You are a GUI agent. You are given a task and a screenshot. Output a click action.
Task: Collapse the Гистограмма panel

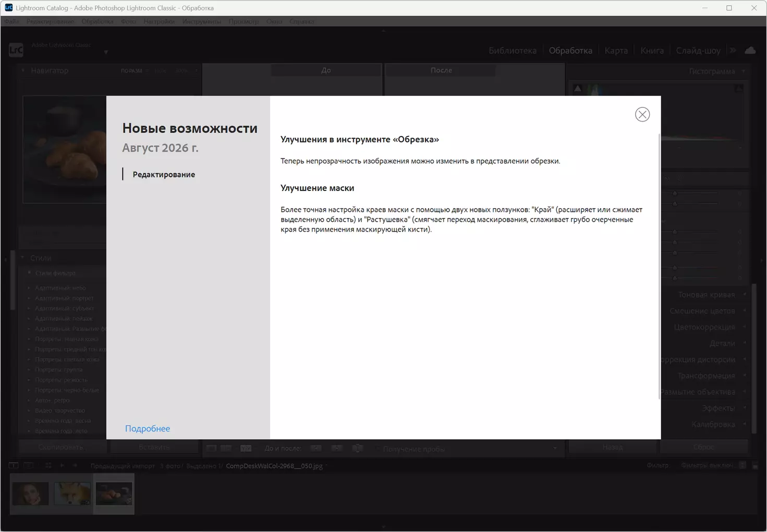click(744, 71)
